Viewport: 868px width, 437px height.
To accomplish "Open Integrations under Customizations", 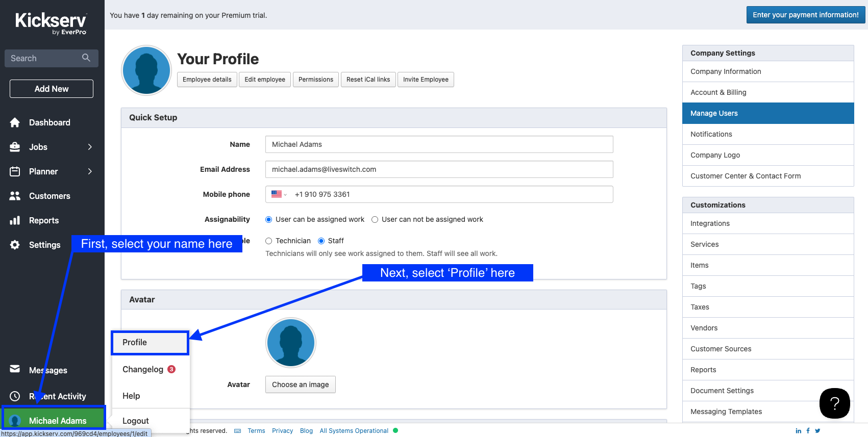I will click(x=768, y=223).
